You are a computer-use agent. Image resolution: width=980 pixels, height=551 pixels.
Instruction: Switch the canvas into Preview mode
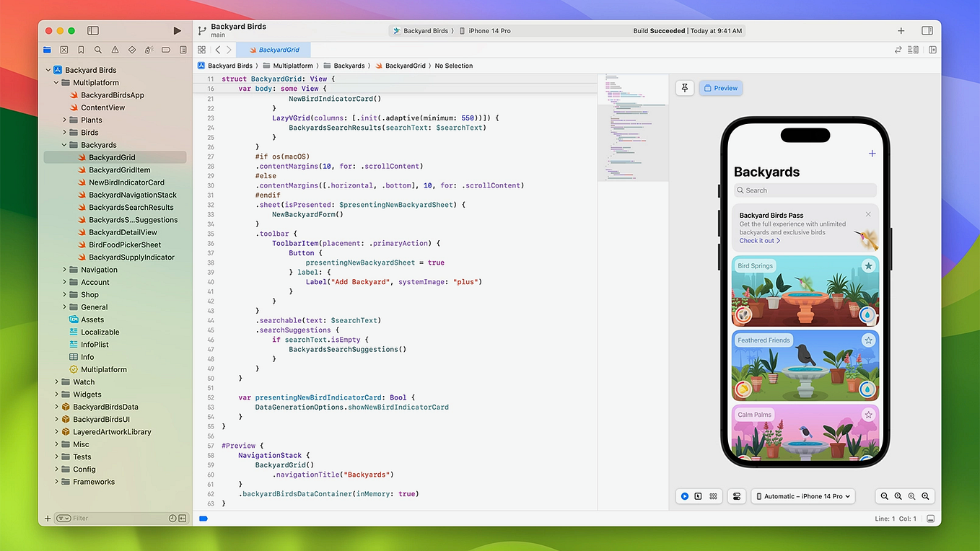[720, 87]
